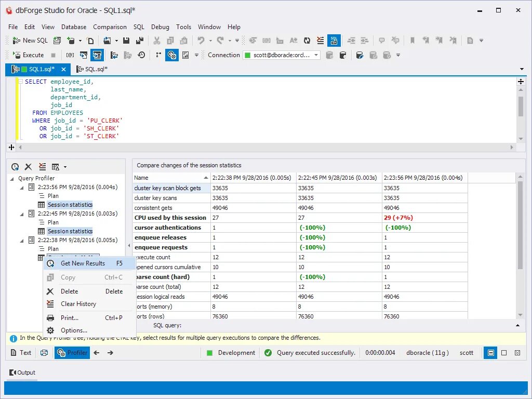Select Plan under 2:23:56 PM result
The height and width of the screenshot is (399, 532).
coord(53,196)
